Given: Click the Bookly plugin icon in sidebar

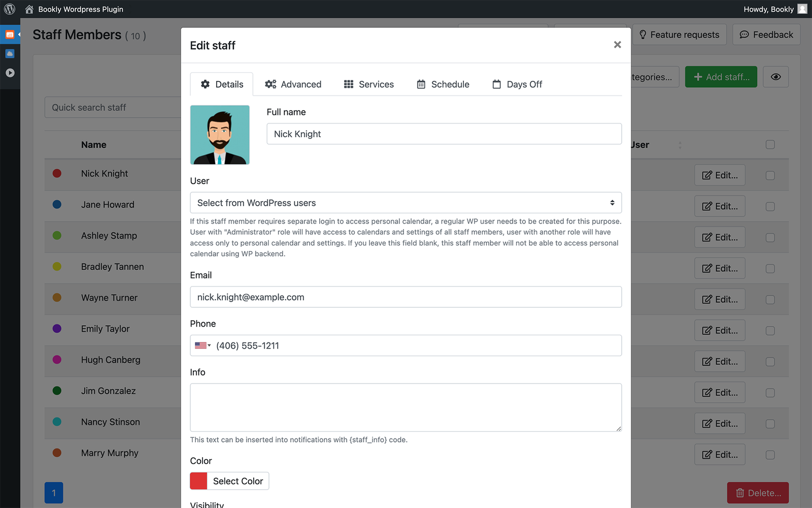Looking at the screenshot, I should click(10, 35).
